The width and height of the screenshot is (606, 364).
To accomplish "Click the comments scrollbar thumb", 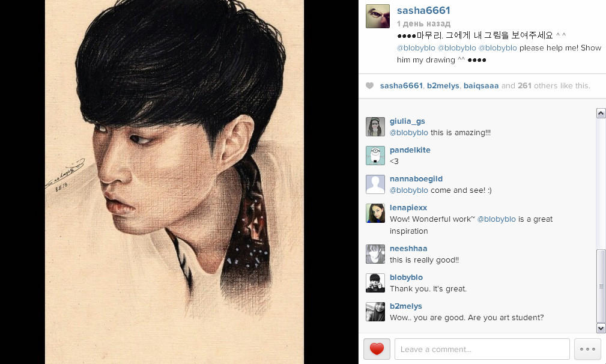I will click(601, 286).
